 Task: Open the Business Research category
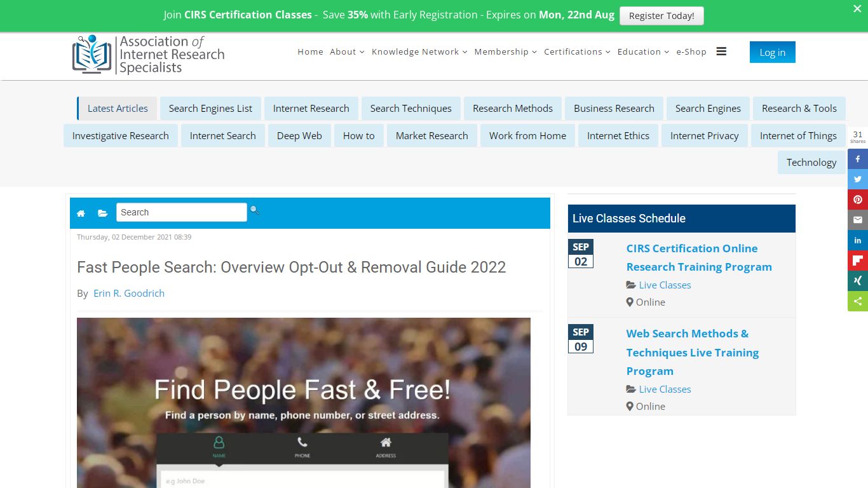point(614,109)
